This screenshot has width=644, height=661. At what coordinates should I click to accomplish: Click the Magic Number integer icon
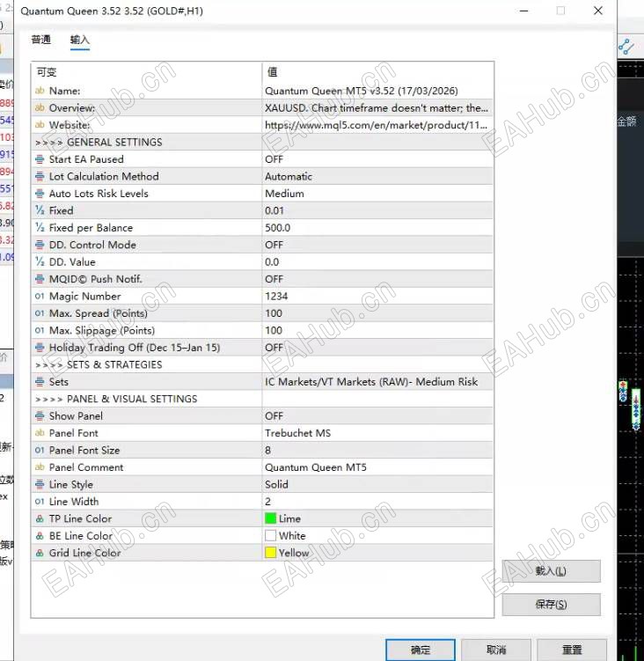pos(40,296)
